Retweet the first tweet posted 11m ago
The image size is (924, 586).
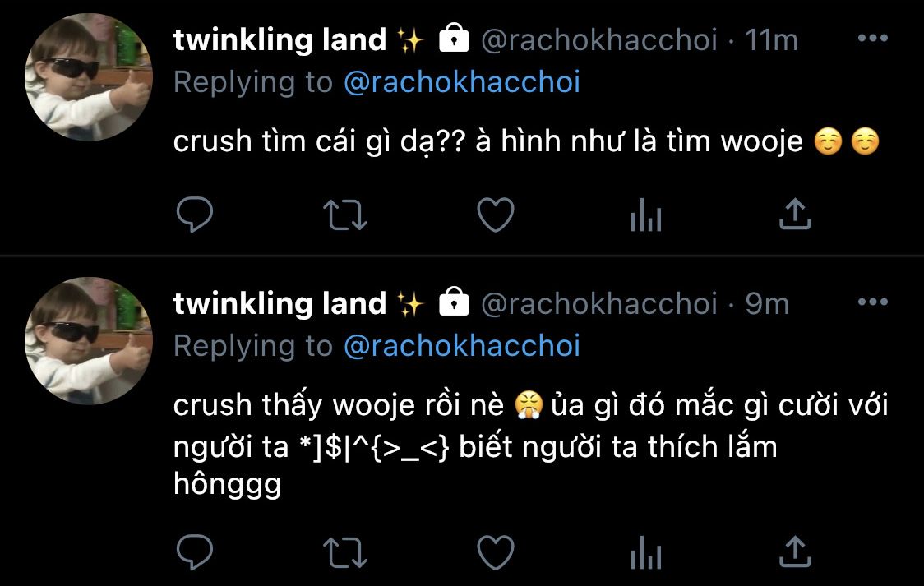click(x=345, y=215)
